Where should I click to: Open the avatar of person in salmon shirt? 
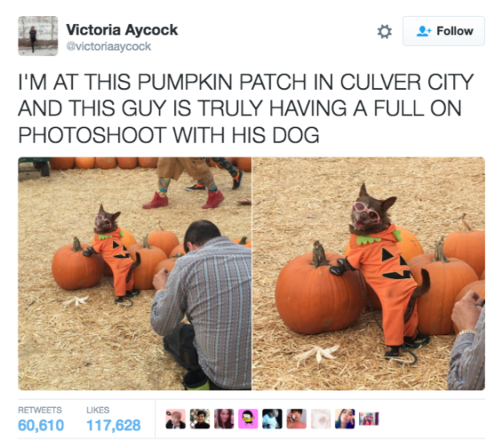click(x=297, y=419)
